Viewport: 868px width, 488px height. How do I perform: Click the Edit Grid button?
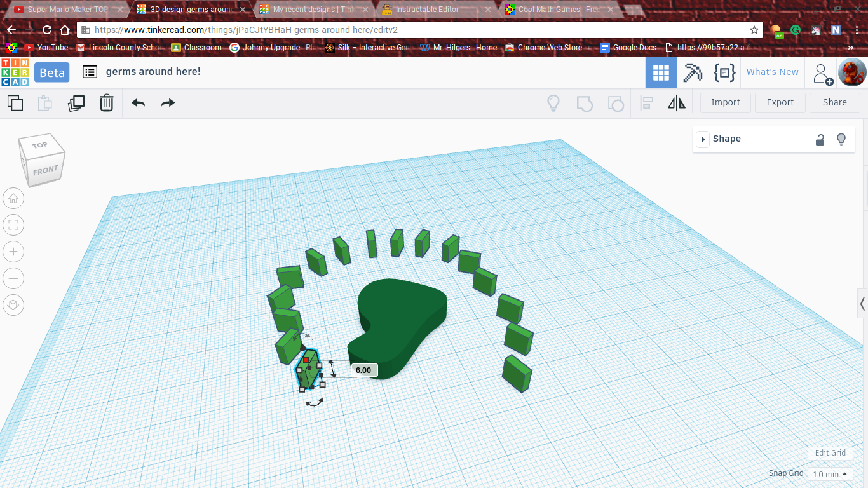(x=831, y=453)
